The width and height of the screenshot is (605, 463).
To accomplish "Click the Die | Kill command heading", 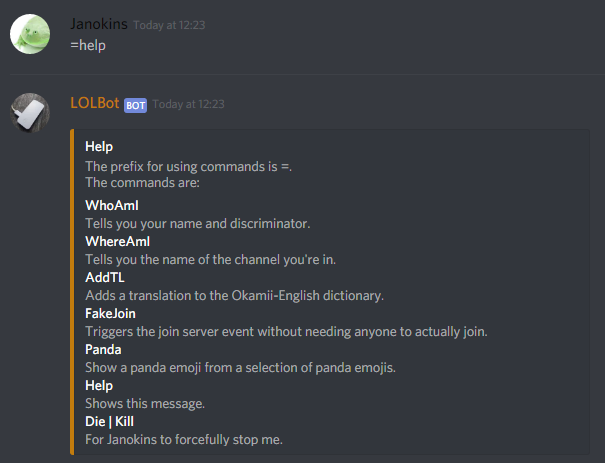I will point(109,421).
